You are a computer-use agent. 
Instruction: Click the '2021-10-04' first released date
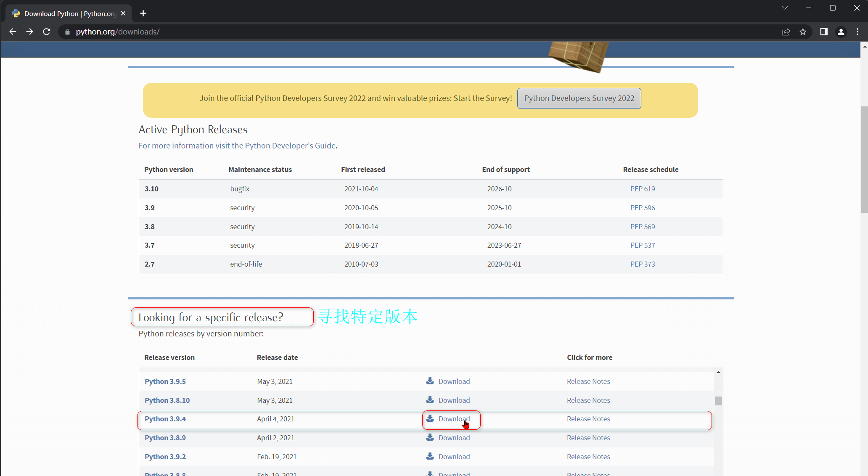click(x=361, y=189)
